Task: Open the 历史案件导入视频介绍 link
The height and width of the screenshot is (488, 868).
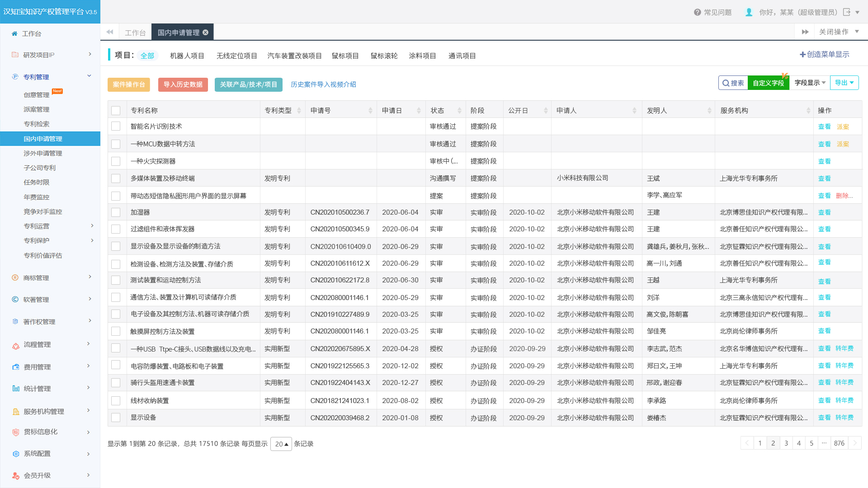Action: pyautogui.click(x=323, y=84)
